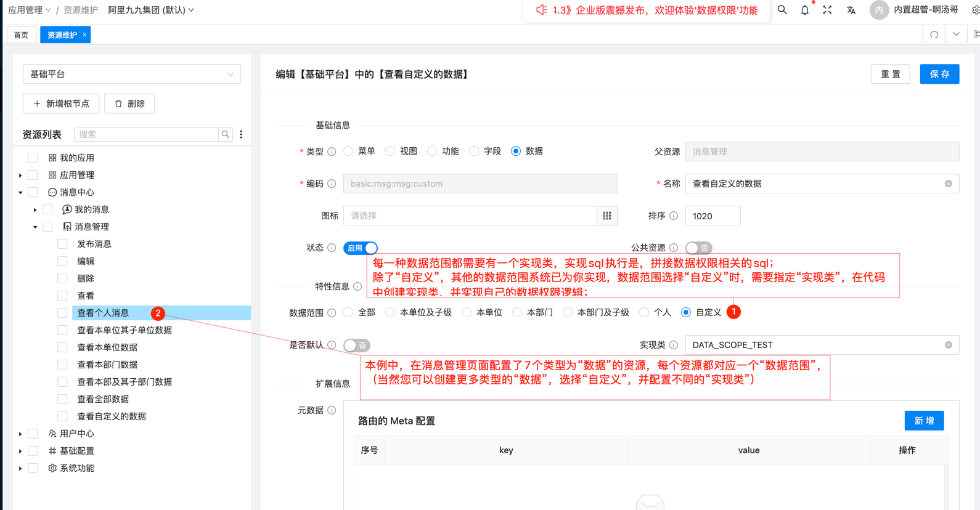Image resolution: width=980 pixels, height=510 pixels.
Task: Open the icon picker grid button
Action: click(x=607, y=216)
